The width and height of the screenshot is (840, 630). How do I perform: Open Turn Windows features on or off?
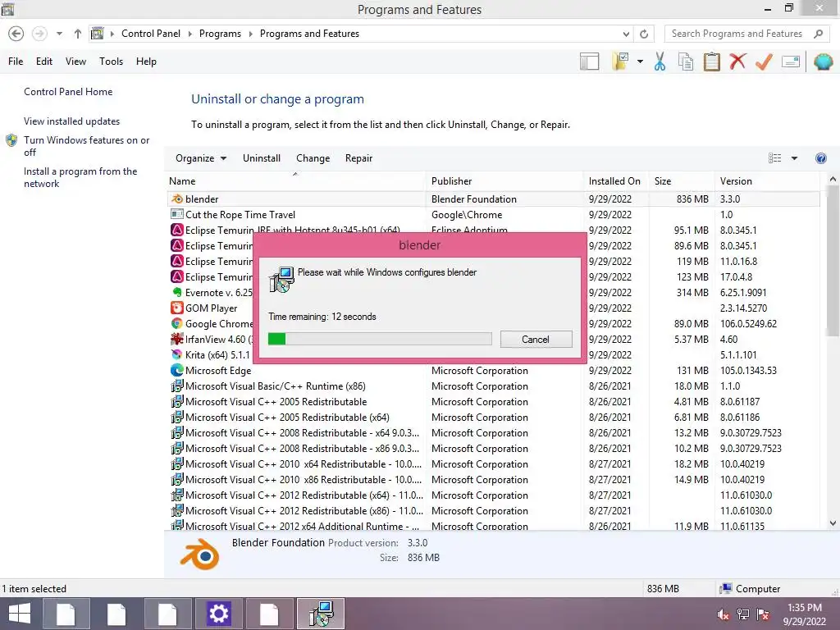86,146
